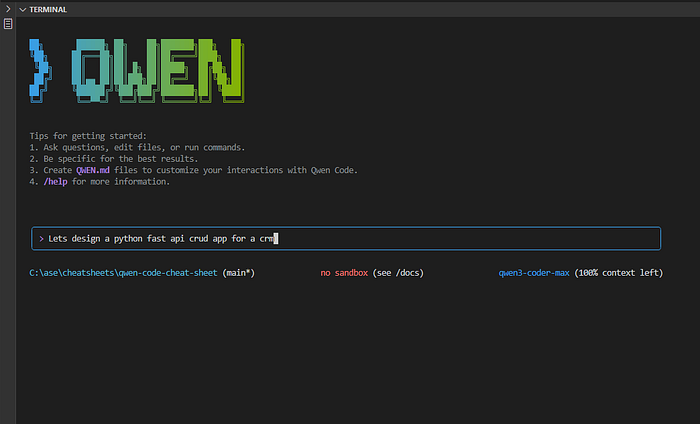Click the QWEN ASCII art logo
The image size is (700, 424).
click(x=137, y=71)
